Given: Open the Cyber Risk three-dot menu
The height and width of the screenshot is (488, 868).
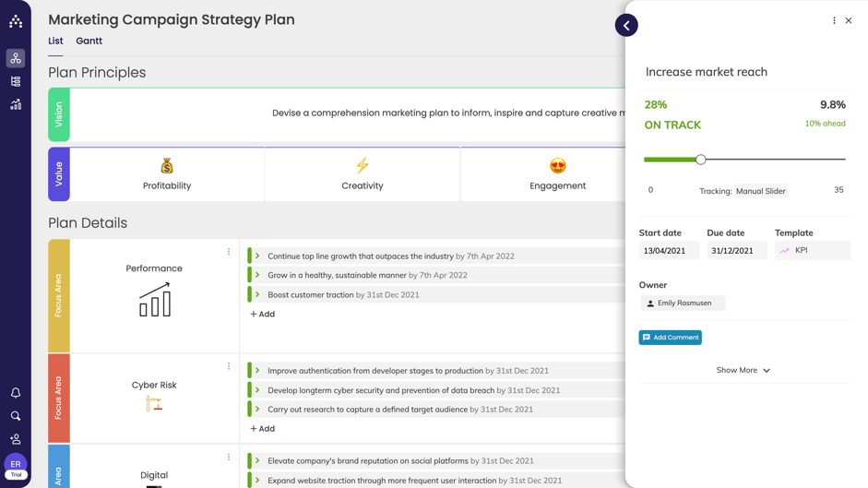Looking at the screenshot, I should pyautogui.click(x=229, y=366).
